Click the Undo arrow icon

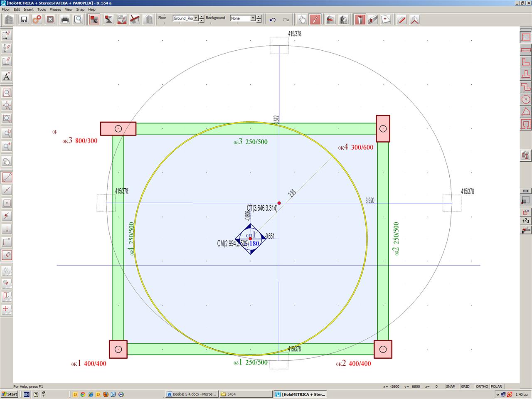pos(273,20)
